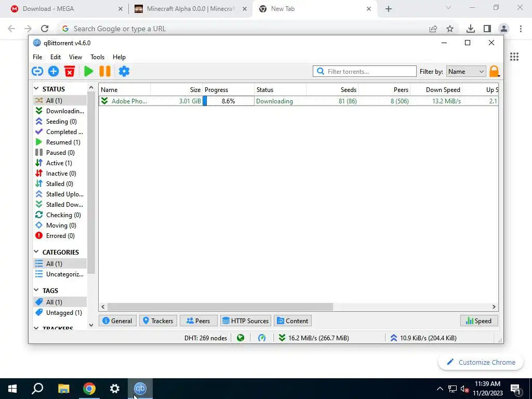532x399 pixels.
Task: Show hidden system tray icons
Action: (x=440, y=389)
